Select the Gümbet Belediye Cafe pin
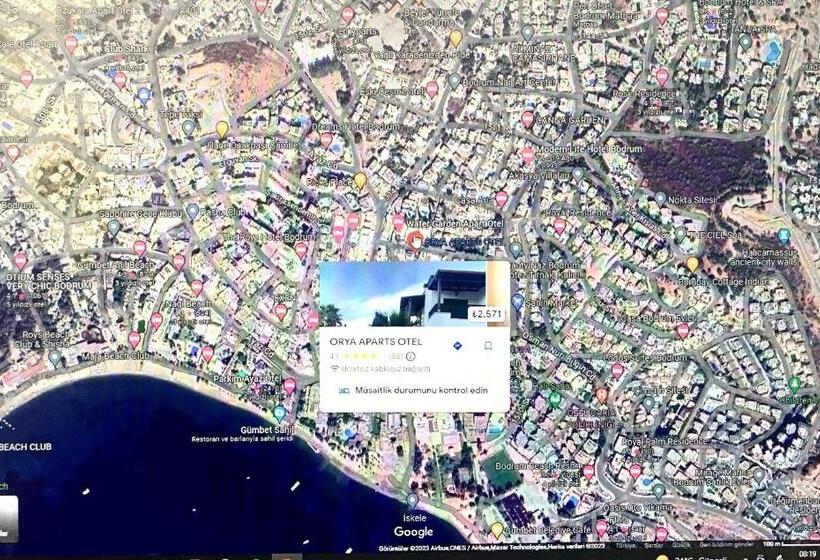 497,530
